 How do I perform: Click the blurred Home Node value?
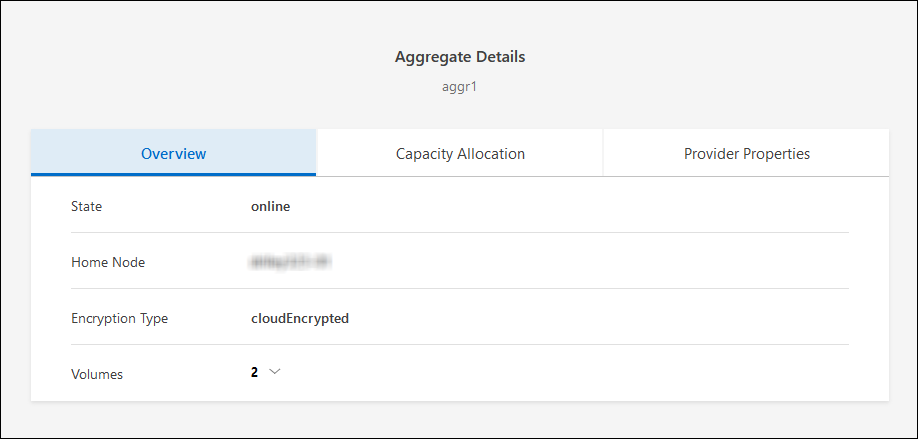coord(291,262)
